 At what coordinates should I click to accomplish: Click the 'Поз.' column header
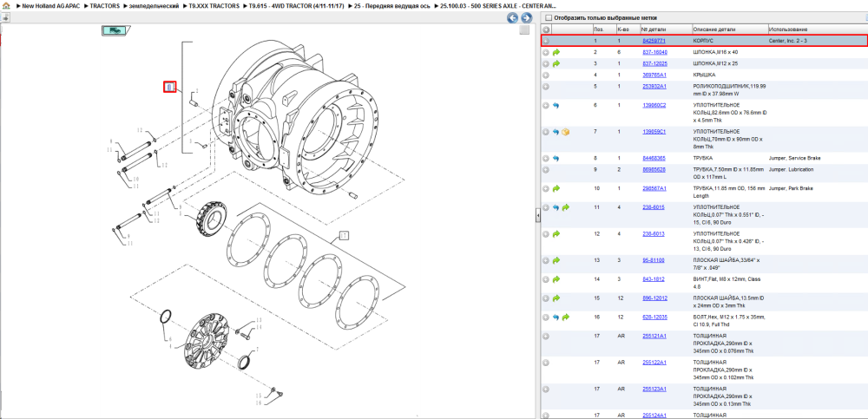599,29
